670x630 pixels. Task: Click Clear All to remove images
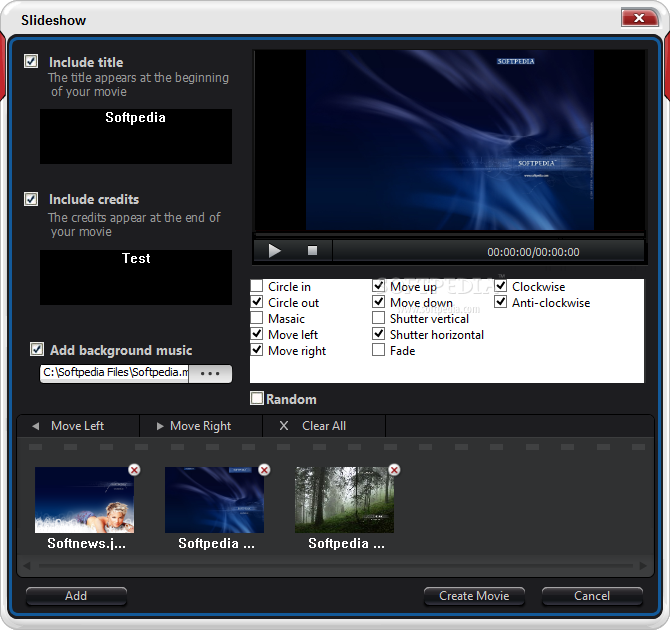pyautogui.click(x=324, y=426)
